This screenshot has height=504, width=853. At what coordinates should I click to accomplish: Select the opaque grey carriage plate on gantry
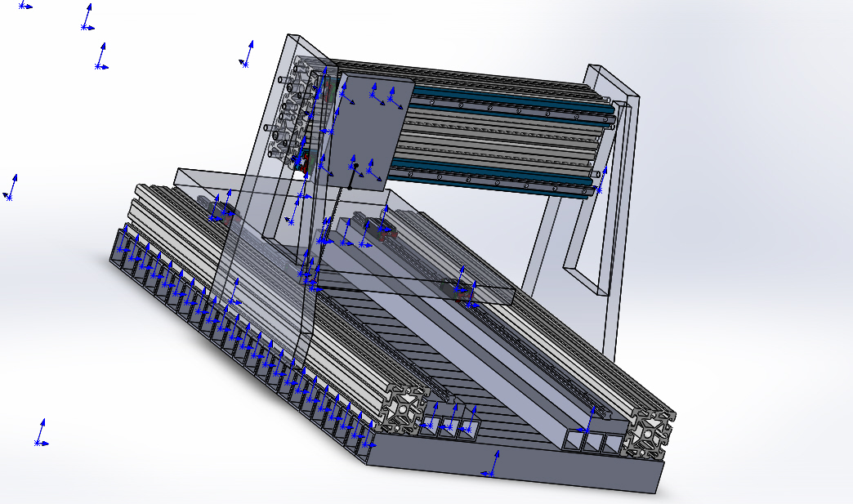[x=370, y=132]
